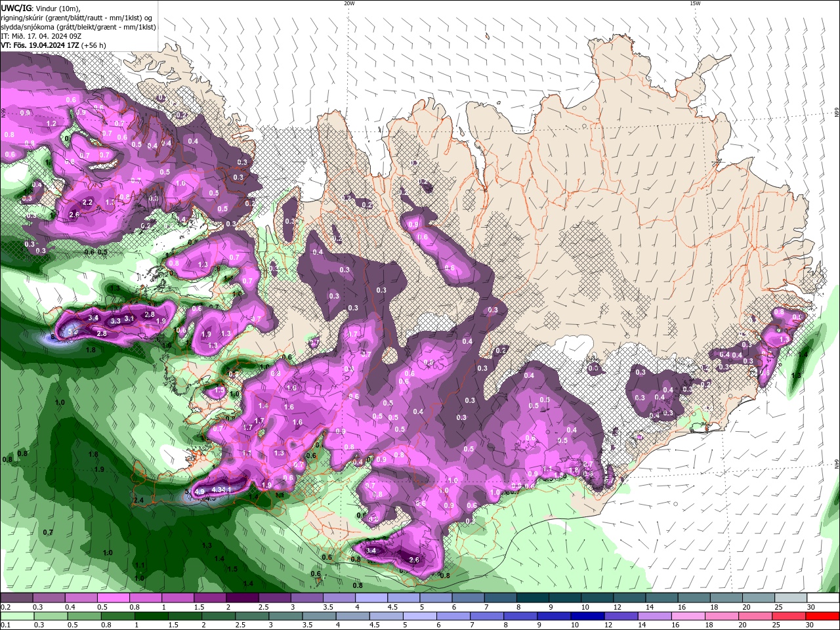The height and width of the screenshot is (630, 840).
Task: Click the darkest purple 2–2.5 top scale swatch
Action: click(x=242, y=598)
